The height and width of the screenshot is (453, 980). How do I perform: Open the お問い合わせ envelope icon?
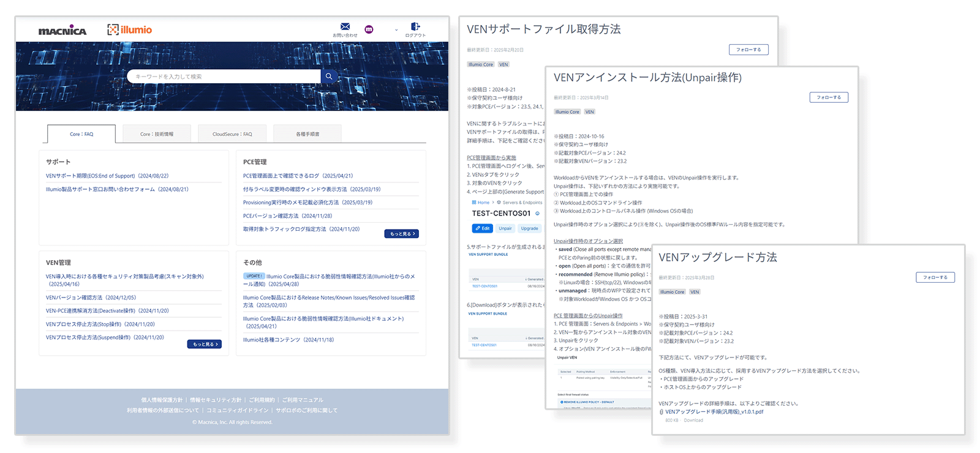coord(345,26)
